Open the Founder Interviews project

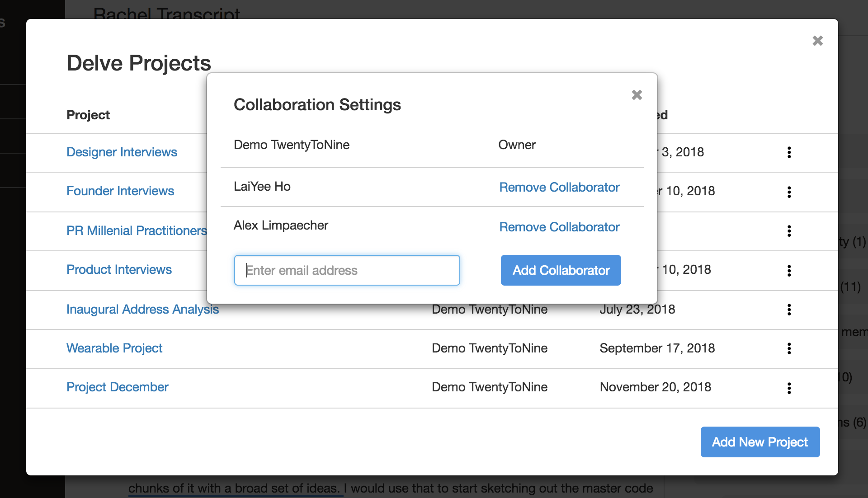pyautogui.click(x=120, y=191)
